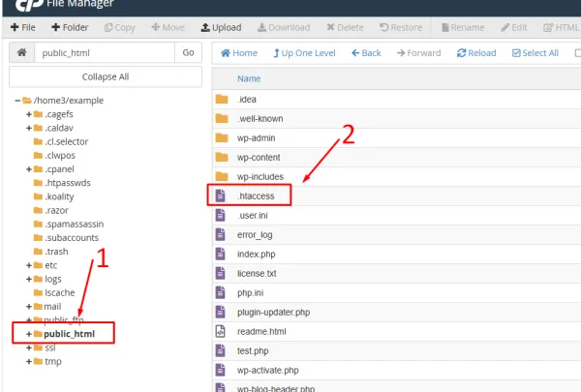The image size is (581, 392).
Task: Expand the ssl folder
Action: tap(29, 347)
